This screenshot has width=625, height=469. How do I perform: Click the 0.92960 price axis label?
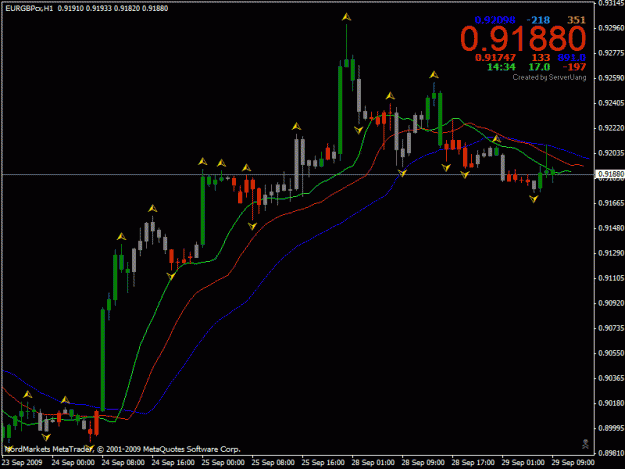(611, 28)
